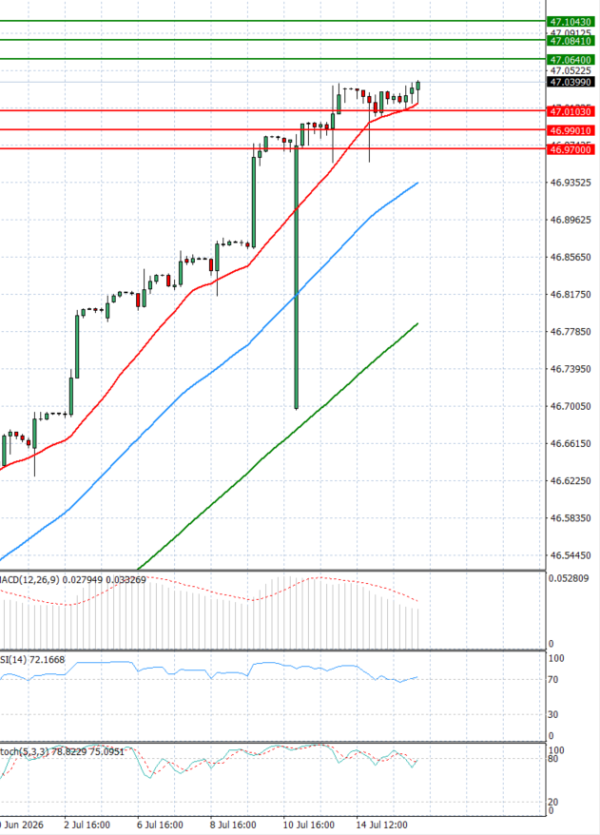Viewport: 600px width, 835px height.
Task: Select the 14 Jul 12:00 time label
Action: click(382, 825)
